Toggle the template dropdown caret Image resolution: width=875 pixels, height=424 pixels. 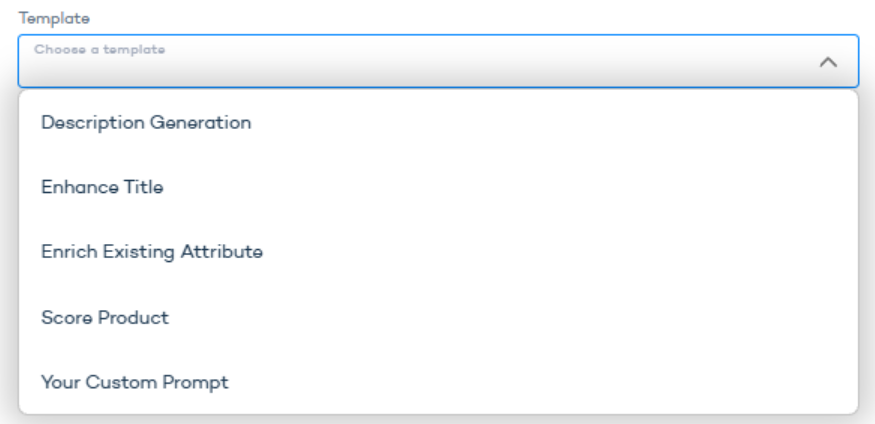click(828, 62)
